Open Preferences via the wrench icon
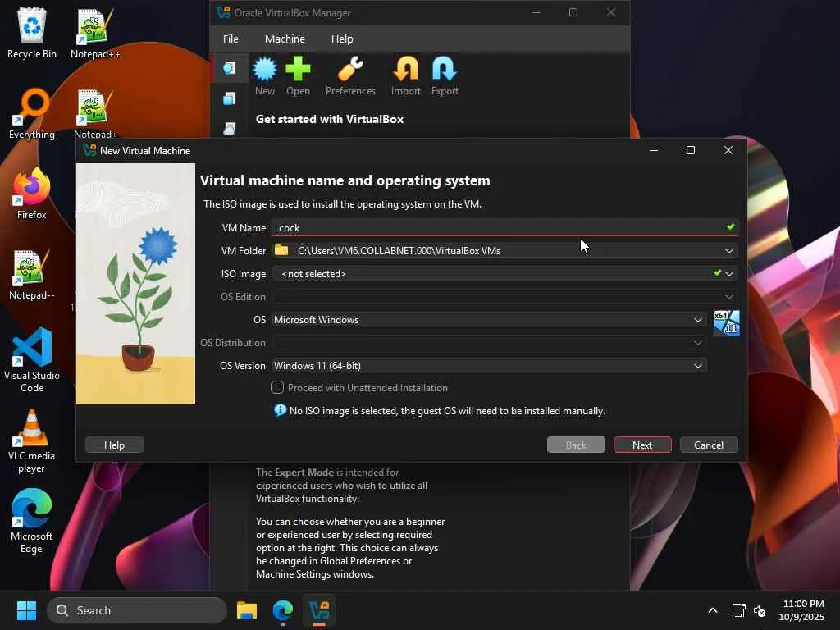Screen dimensions: 840x630 click(x=350, y=75)
